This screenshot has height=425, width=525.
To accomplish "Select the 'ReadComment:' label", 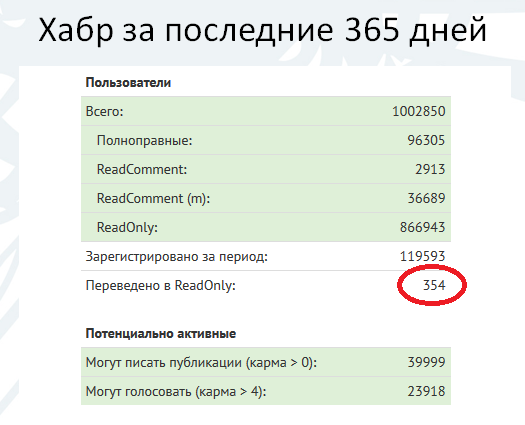I will coord(142,169).
